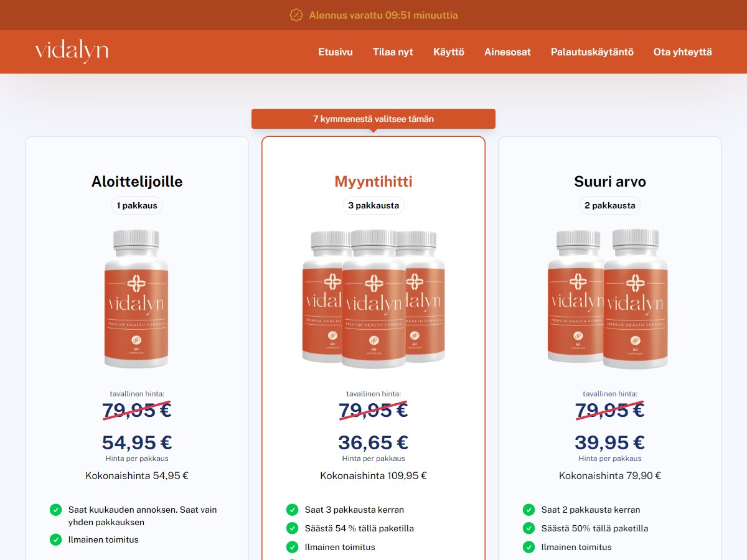Screen dimensions: 747x560
Task: Go to the Tilaa nyt page
Action: pos(393,52)
